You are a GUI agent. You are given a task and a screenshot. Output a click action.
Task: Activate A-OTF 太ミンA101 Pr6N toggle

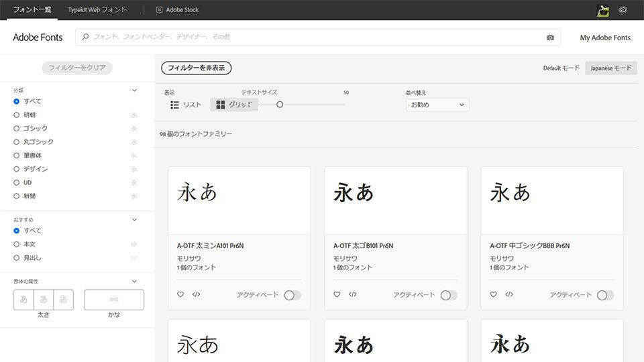(292, 295)
